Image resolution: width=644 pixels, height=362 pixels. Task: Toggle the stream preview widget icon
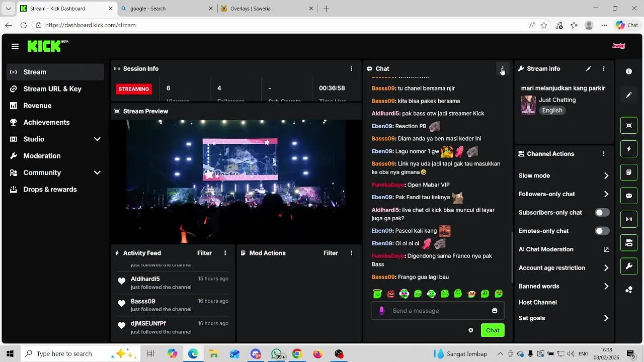(x=629, y=125)
